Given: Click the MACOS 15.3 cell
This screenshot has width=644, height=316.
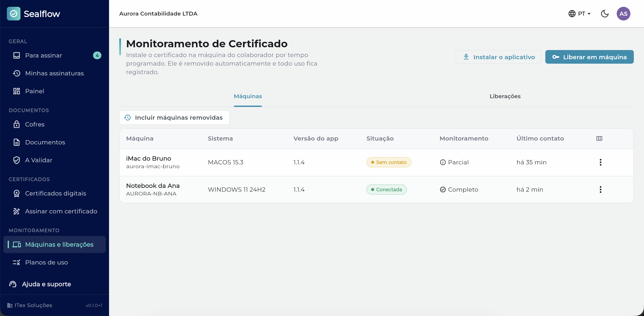Looking at the screenshot, I should coord(226,162).
